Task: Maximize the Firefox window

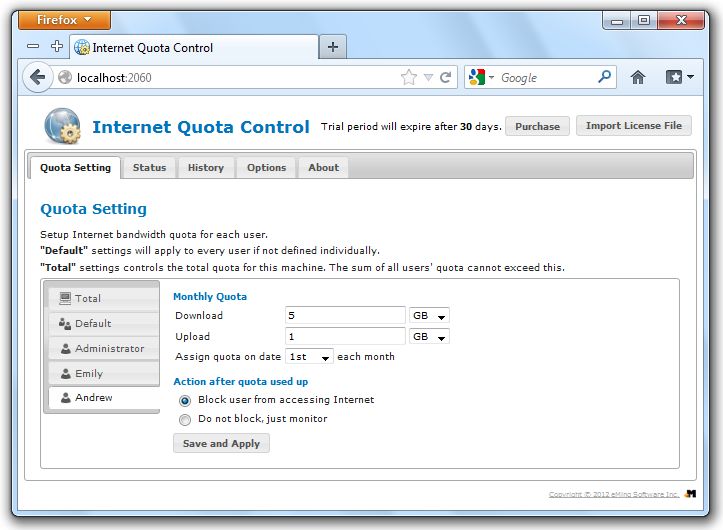Action: click(x=644, y=20)
